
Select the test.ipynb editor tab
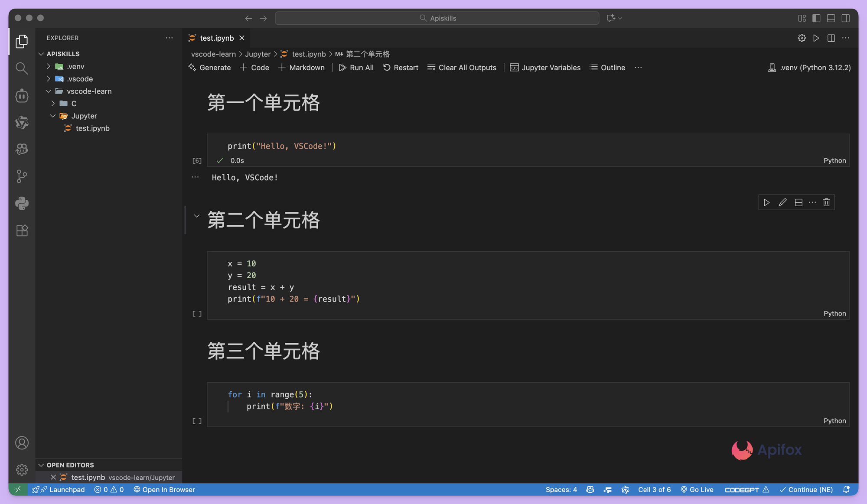pos(216,38)
